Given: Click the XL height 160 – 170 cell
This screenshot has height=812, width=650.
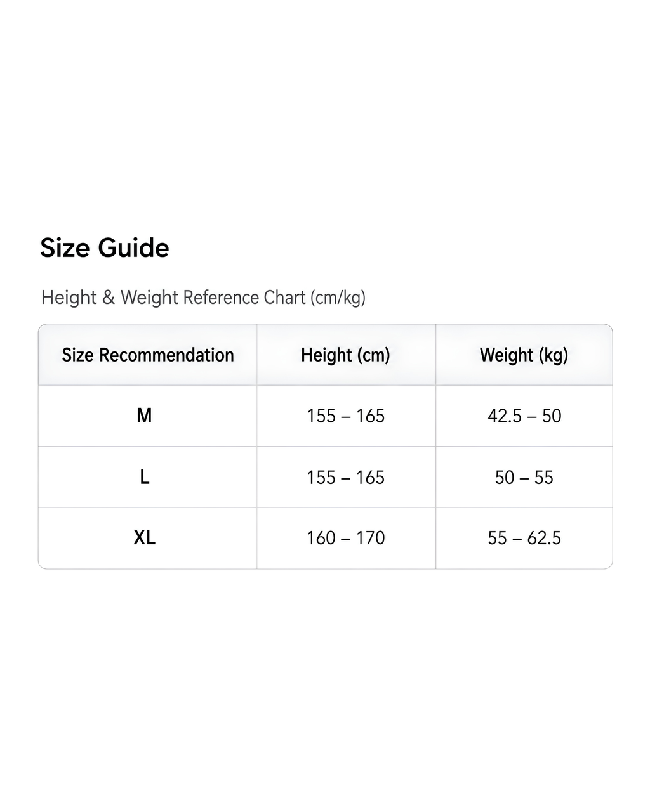Looking at the screenshot, I should [x=345, y=538].
